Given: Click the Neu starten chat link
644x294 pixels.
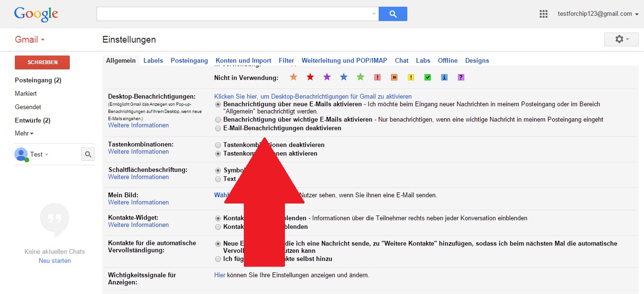Looking at the screenshot, I should tap(55, 261).
